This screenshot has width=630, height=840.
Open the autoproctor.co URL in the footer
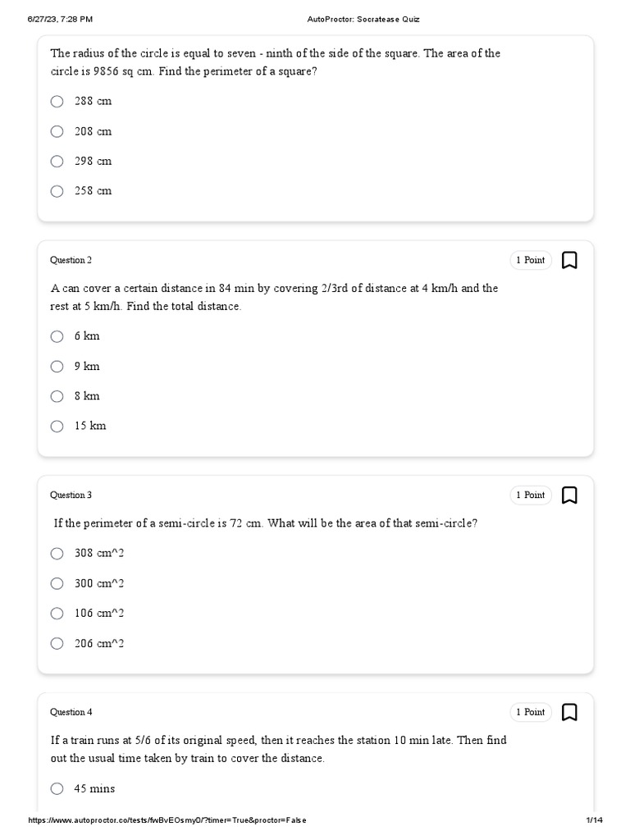pos(167,820)
